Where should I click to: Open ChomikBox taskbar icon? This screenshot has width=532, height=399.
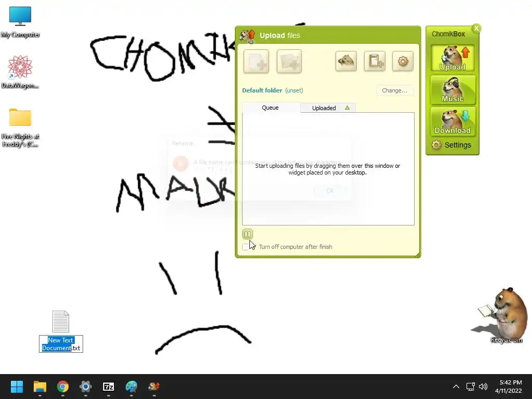tap(154, 387)
